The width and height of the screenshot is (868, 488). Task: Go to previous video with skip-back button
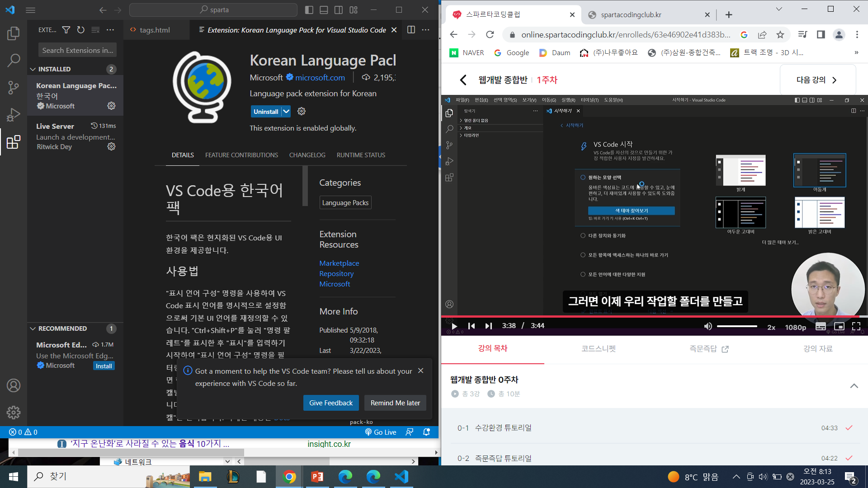click(472, 326)
